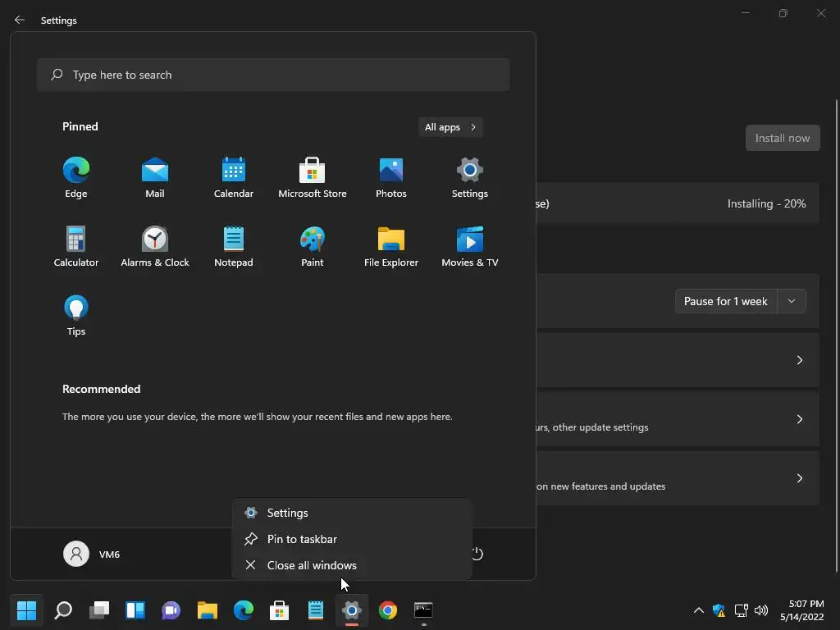The height and width of the screenshot is (630, 840).
Task: Open Notepad on the taskbar
Action: (316, 609)
